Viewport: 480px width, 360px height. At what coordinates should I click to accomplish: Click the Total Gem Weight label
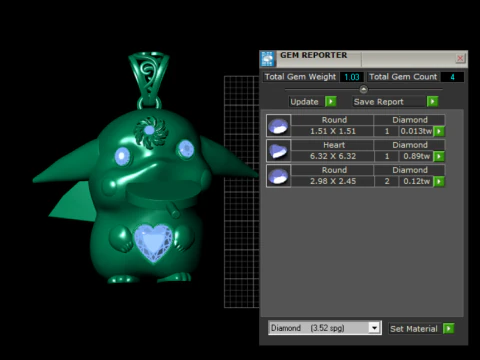click(x=300, y=77)
